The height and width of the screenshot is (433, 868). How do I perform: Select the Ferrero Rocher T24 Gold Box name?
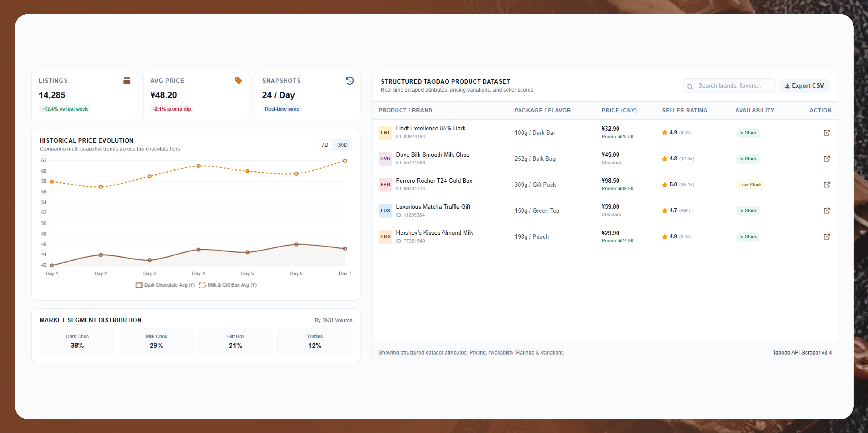point(434,181)
